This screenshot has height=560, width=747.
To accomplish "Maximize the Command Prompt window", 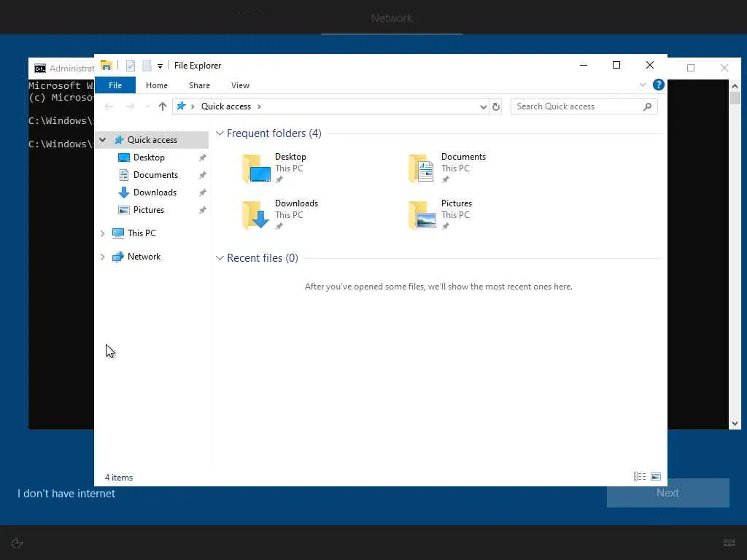I will (x=691, y=68).
